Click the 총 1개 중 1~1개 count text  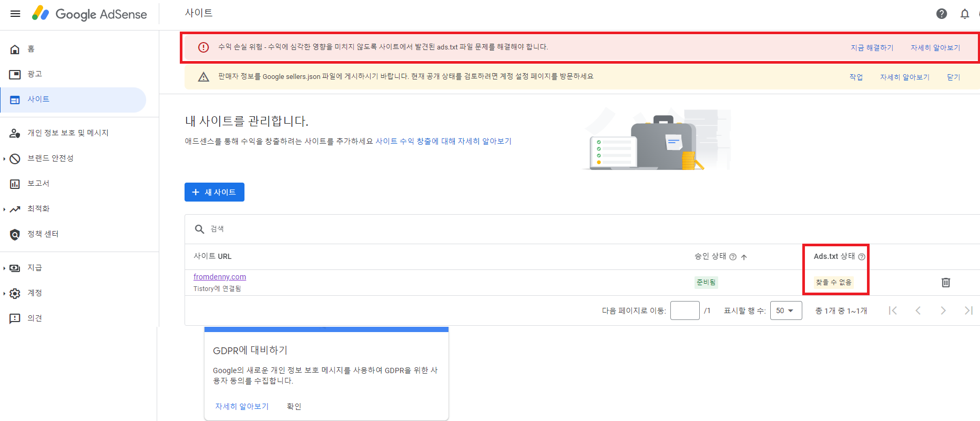(x=841, y=310)
